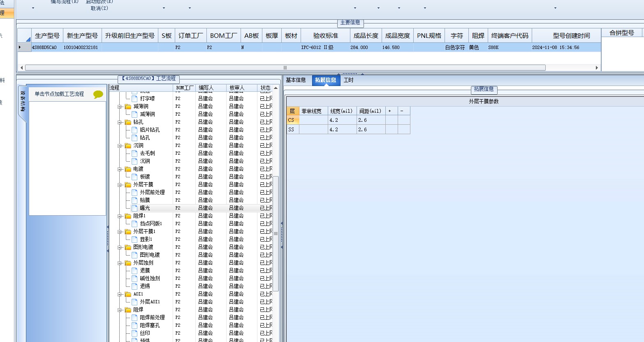The height and width of the screenshot is (342, 644).
Task: Click the 钻孔 folder icon
Action: tap(128, 122)
